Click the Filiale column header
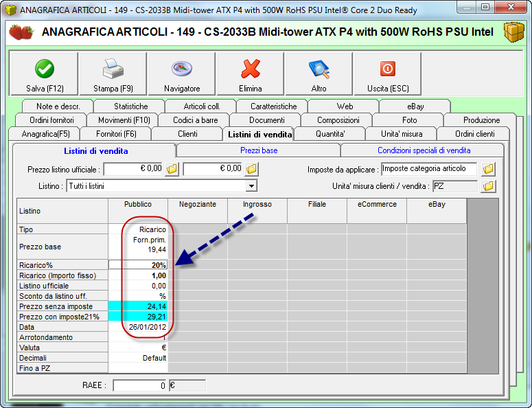The height and width of the screenshot is (408, 532). [x=317, y=211]
